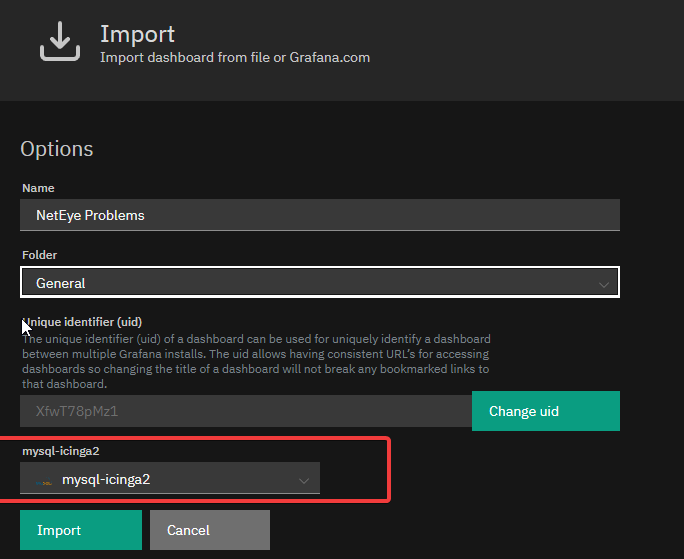Click the uid description paragraph
The width and height of the screenshot is (684, 559).
pyautogui.click(x=255, y=362)
